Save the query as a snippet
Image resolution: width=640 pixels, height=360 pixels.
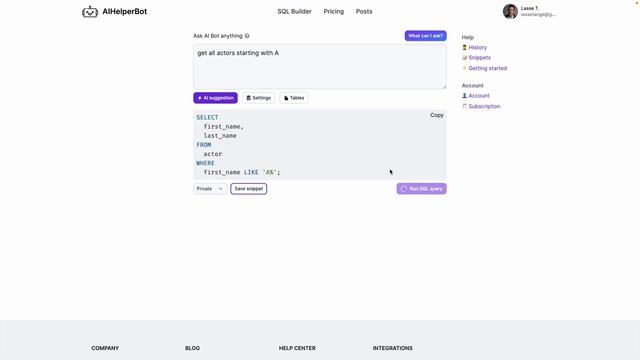(249, 189)
